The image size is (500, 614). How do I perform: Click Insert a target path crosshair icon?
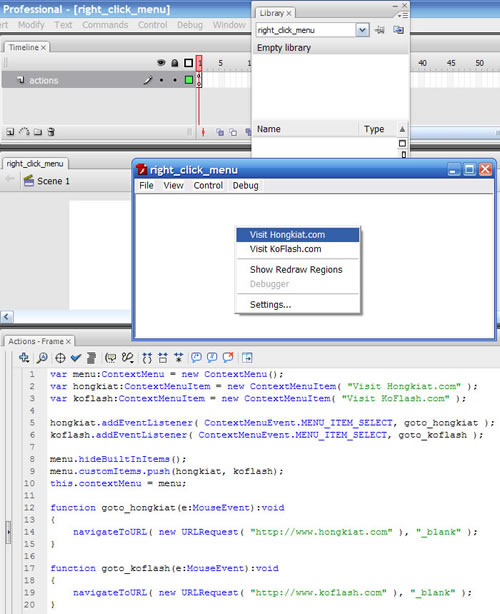click(x=60, y=358)
